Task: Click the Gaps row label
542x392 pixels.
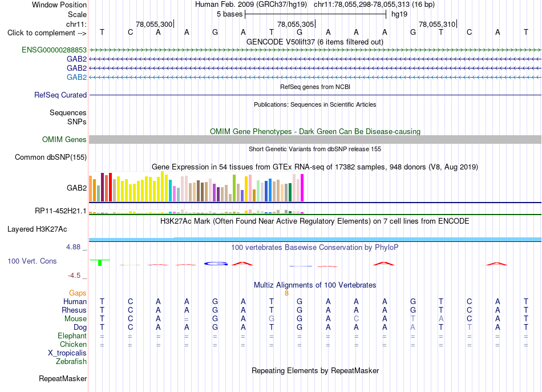Action: 78,293
